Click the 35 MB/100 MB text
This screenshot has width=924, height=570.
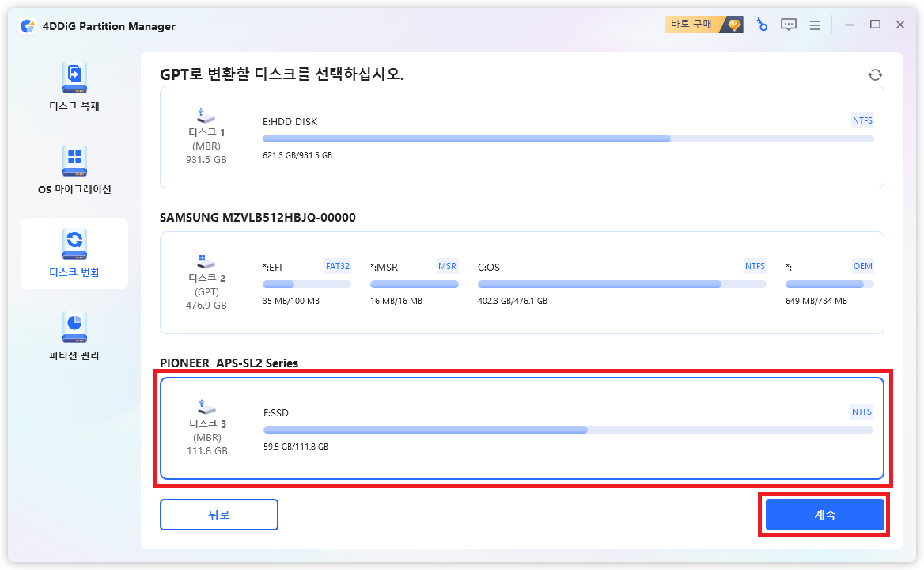[x=291, y=301]
